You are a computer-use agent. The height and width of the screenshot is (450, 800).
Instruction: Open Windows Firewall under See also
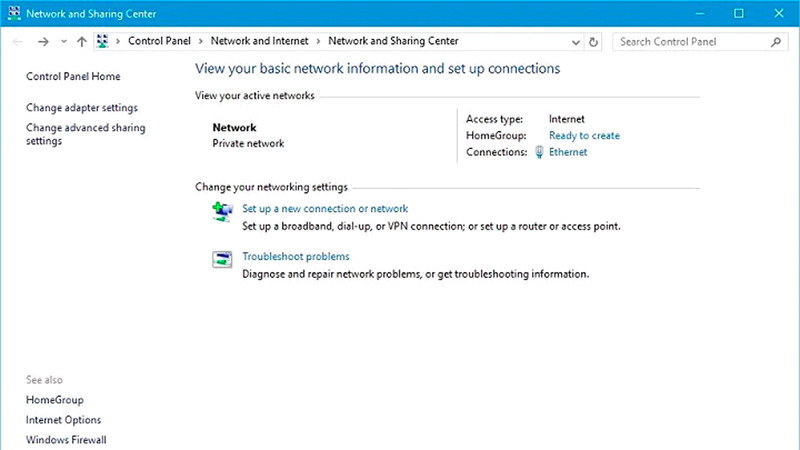66,439
